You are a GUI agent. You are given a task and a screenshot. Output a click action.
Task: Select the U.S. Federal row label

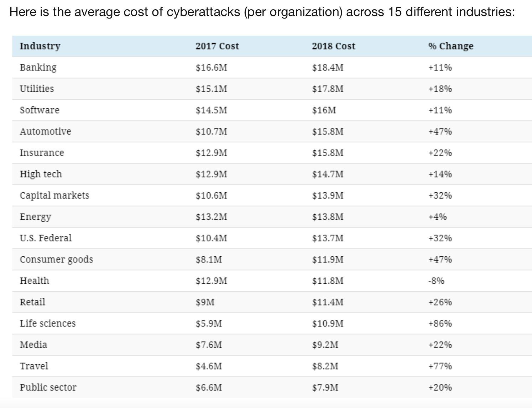point(46,238)
